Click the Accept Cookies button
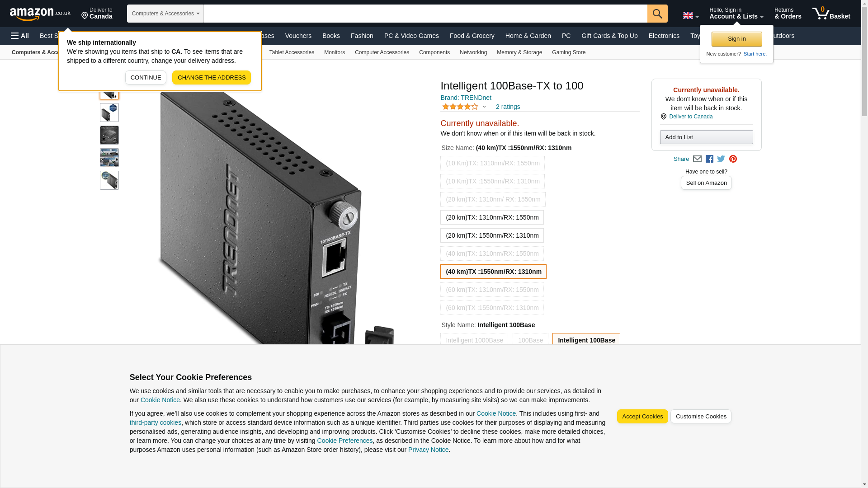 click(x=642, y=417)
